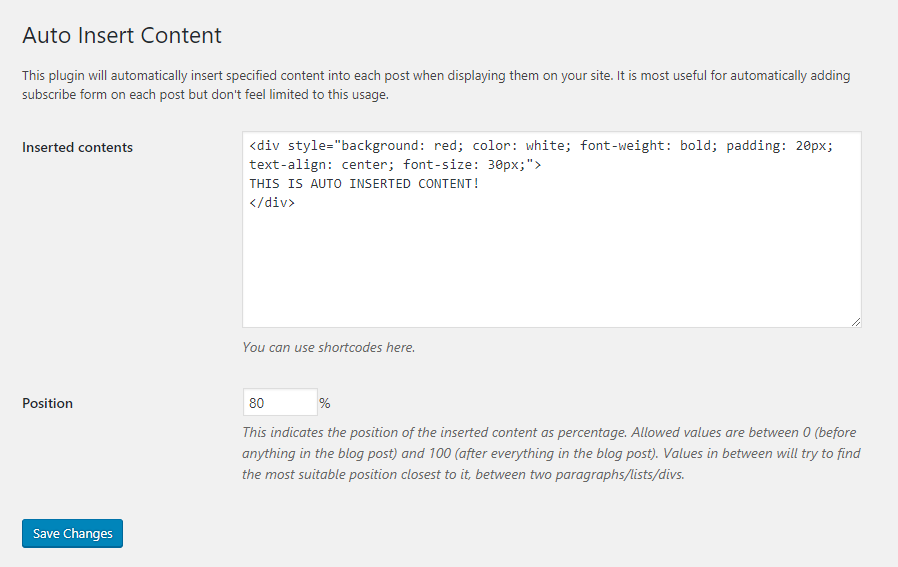This screenshot has height=567, width=898.
Task: Click the Position help text about allowed values
Action: click(x=551, y=453)
